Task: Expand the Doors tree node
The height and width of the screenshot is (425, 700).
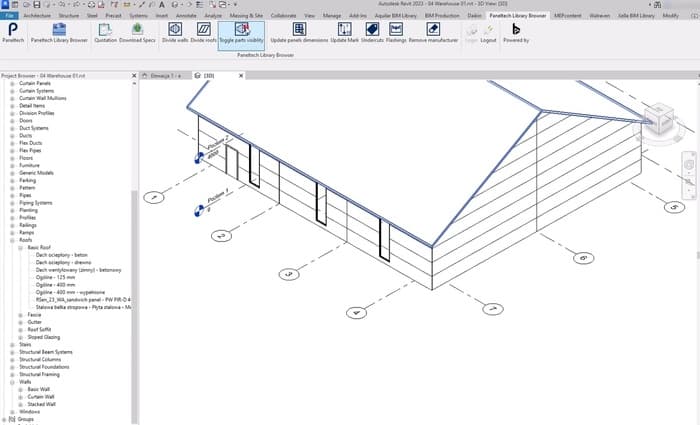Action: (12, 121)
